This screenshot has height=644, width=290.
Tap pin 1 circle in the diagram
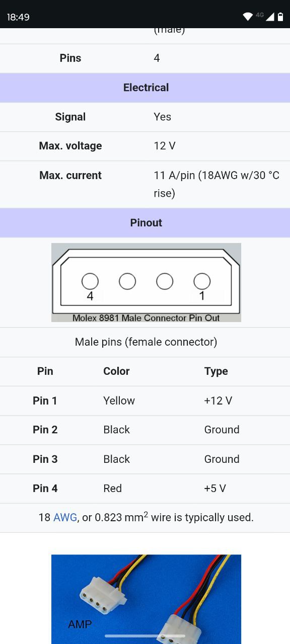pos(202,281)
